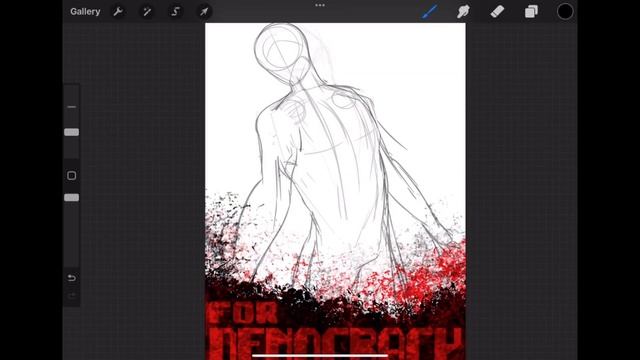Tap the home indicator bar at bottom
The image size is (640, 360).
(320, 356)
